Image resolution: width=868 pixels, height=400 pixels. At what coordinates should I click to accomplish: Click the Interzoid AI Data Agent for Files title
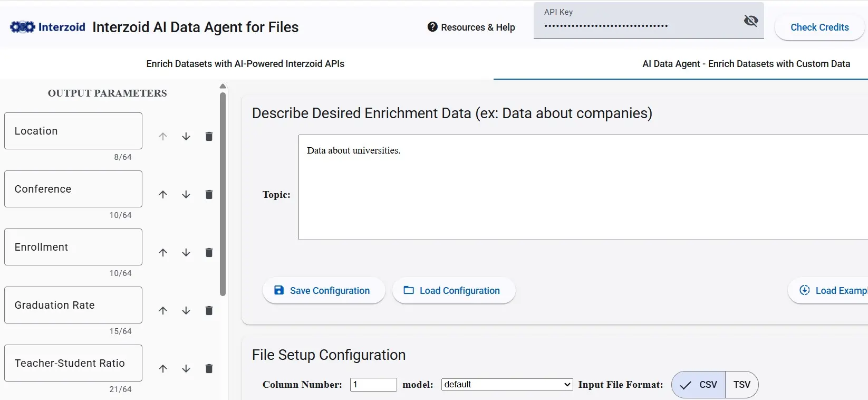(x=196, y=27)
